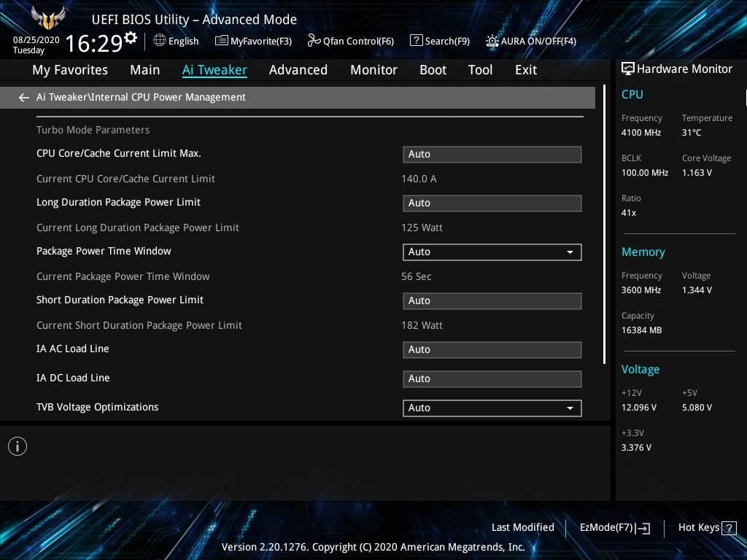Open MyFavorite(F3) list icon
The height and width of the screenshot is (560, 747).
[x=222, y=41]
